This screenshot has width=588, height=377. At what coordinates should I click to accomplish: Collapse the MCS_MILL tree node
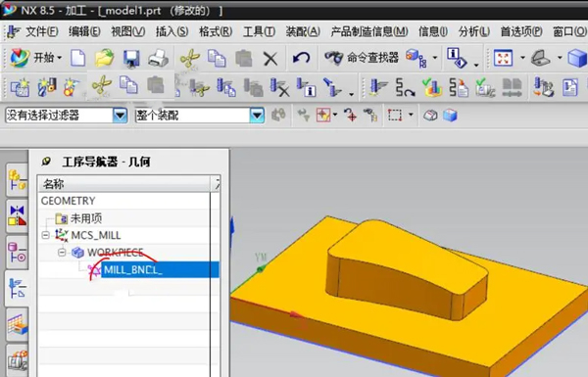point(45,235)
